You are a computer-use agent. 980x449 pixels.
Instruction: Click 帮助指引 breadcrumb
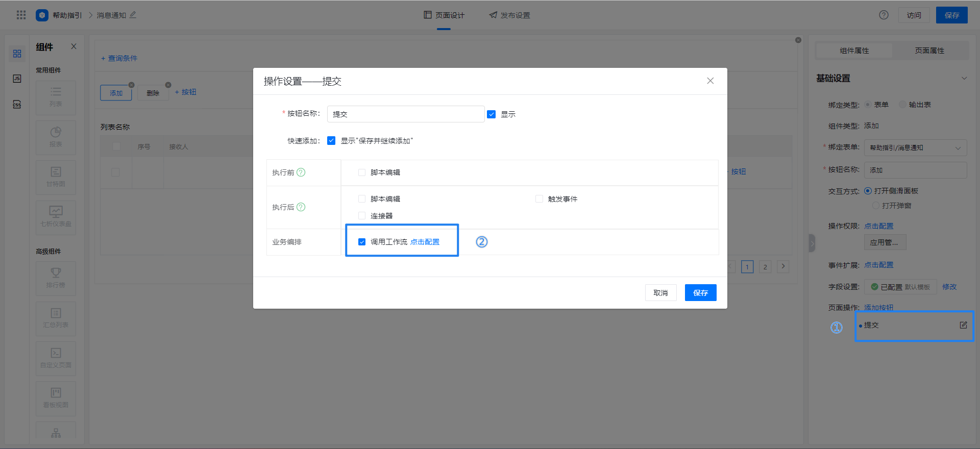click(67, 15)
